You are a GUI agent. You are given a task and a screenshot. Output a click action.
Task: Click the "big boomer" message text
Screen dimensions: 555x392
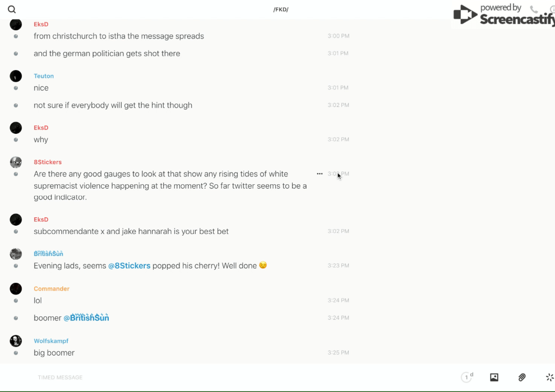(x=54, y=353)
